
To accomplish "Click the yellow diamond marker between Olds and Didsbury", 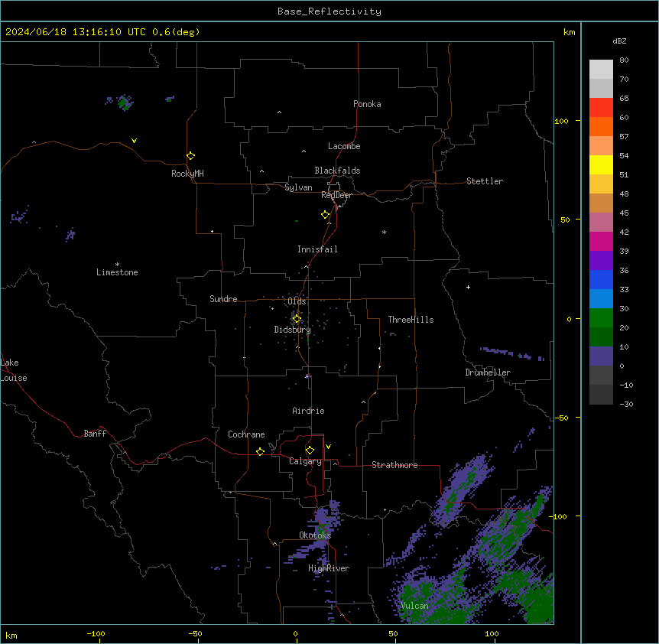I will pos(297,319).
